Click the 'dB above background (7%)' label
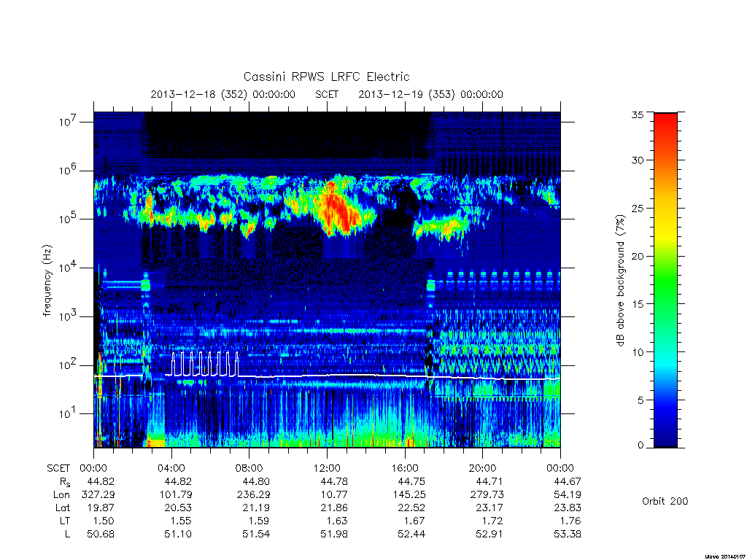 tap(620, 280)
